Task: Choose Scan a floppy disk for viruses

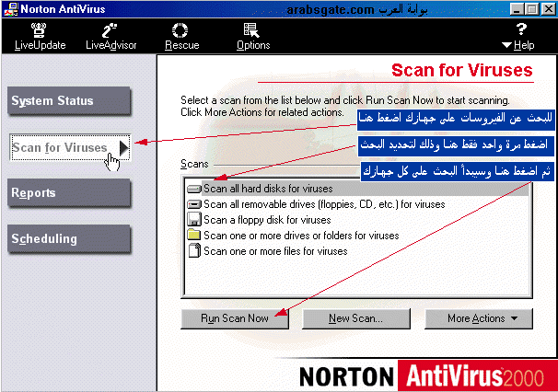Action: click(x=259, y=220)
